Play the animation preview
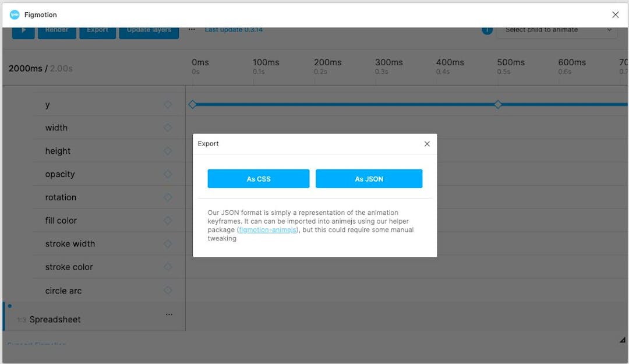Image resolution: width=629 pixels, height=364 pixels. tap(23, 29)
